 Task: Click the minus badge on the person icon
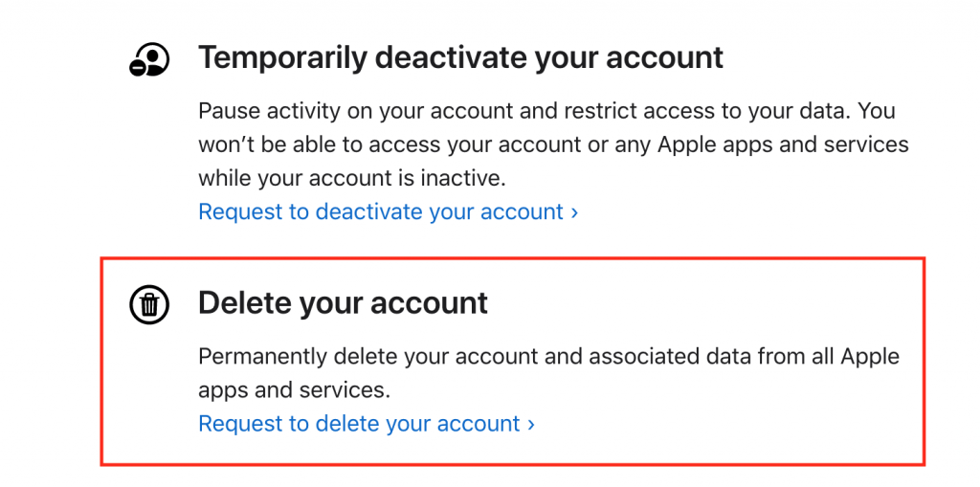tap(138, 68)
